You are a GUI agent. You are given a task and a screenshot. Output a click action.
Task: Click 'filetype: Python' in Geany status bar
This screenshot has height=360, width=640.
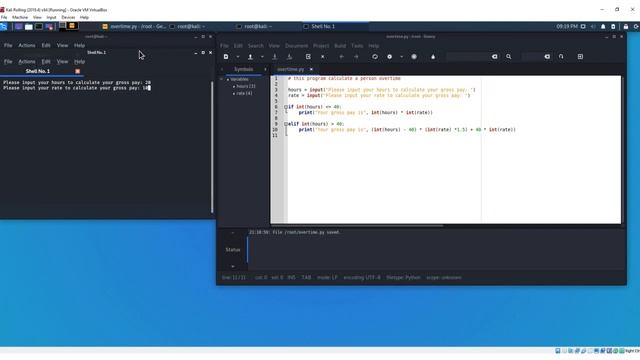tap(403, 278)
